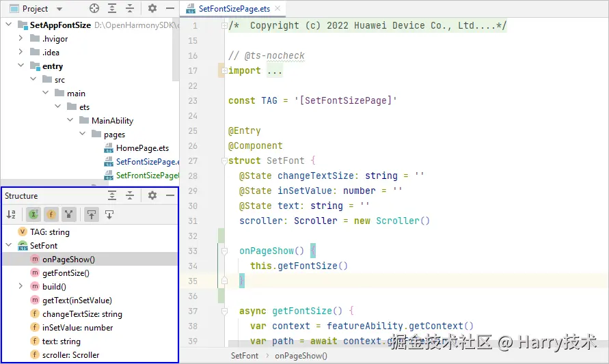
Task: Select text: string field in Structure
Action: pos(61,341)
